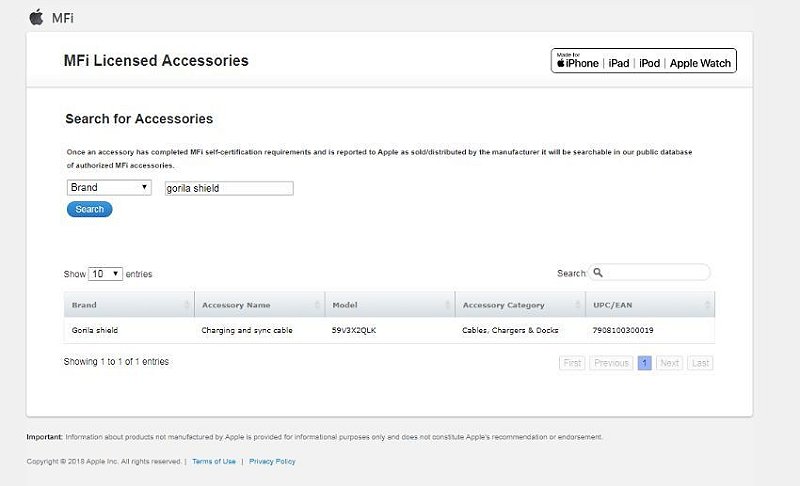
Task: Click the gorila shield search text field
Action: tap(229, 188)
